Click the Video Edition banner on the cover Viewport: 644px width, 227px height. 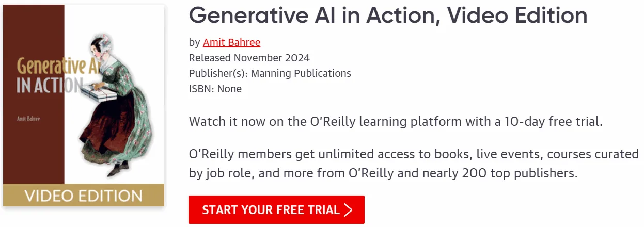coord(84,196)
